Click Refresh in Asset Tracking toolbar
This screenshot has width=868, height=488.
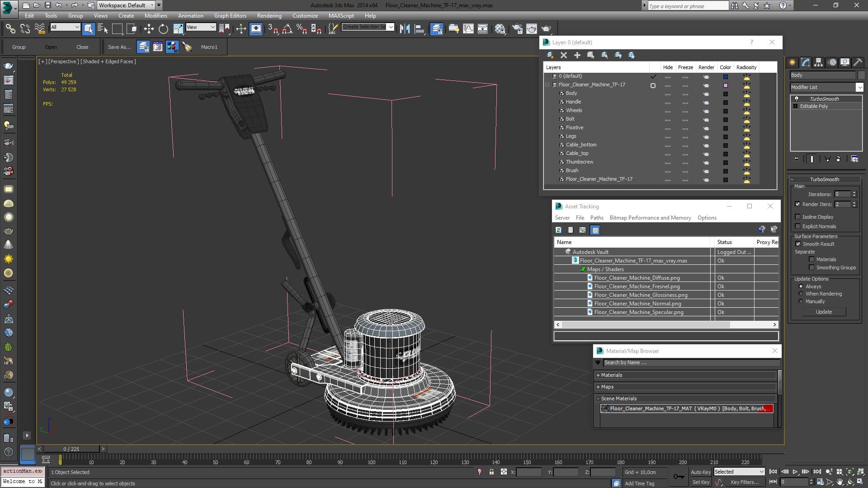pyautogui.click(x=558, y=230)
